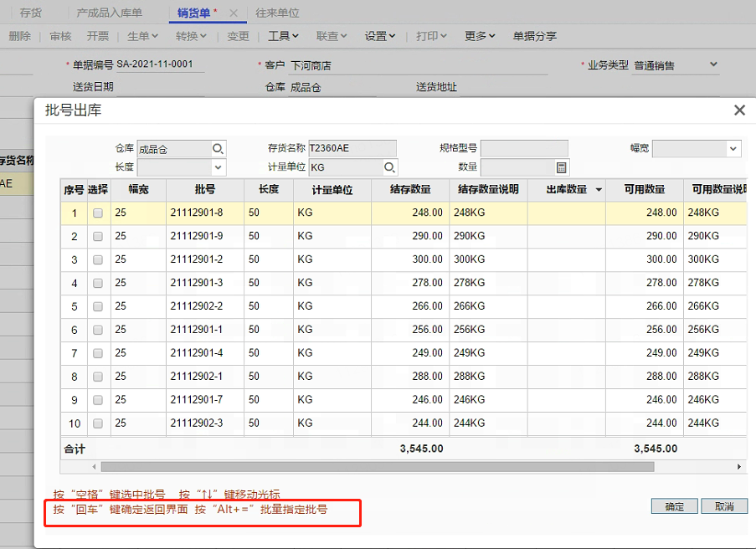756x549 pixels.
Task: Select checkbox for batch 21112902-3
Action: click(x=98, y=423)
